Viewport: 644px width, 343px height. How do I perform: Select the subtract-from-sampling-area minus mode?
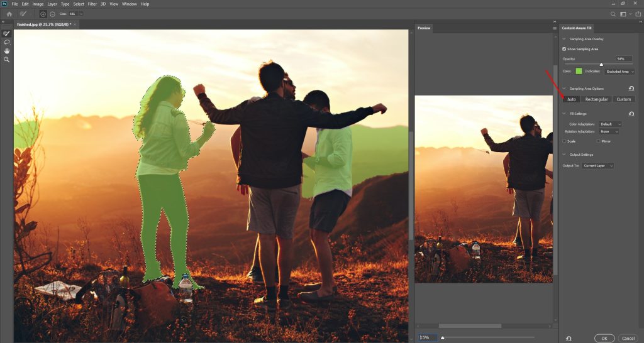(x=53, y=14)
